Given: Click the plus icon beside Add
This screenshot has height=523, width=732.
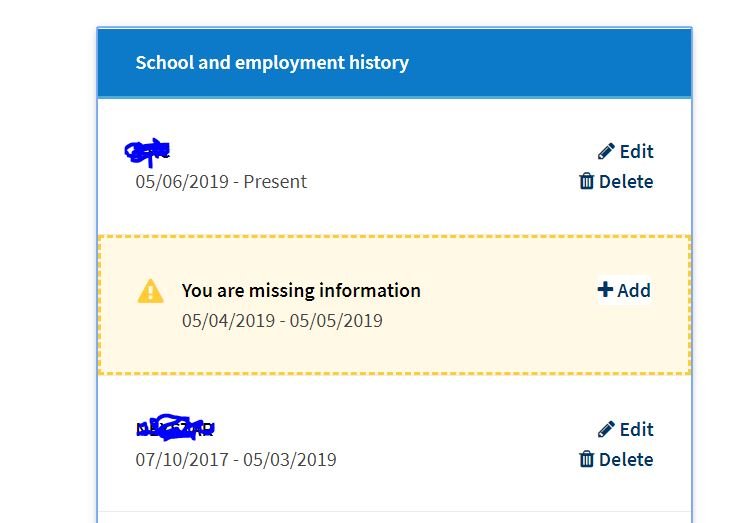Looking at the screenshot, I should (605, 290).
